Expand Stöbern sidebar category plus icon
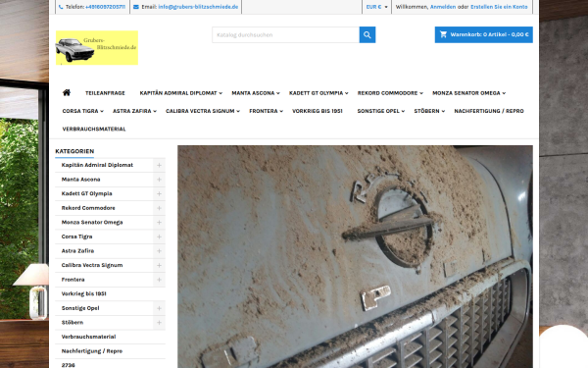588x368 pixels. click(159, 323)
